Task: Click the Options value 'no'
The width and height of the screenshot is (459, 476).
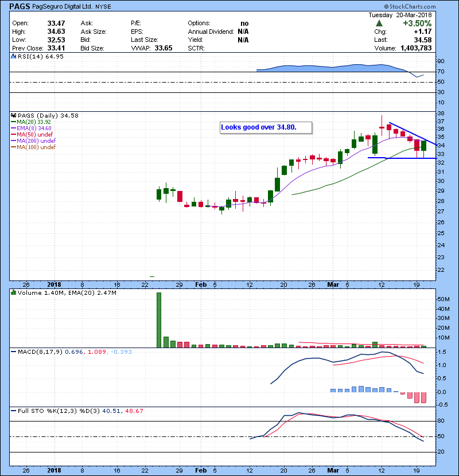Action: tap(244, 24)
